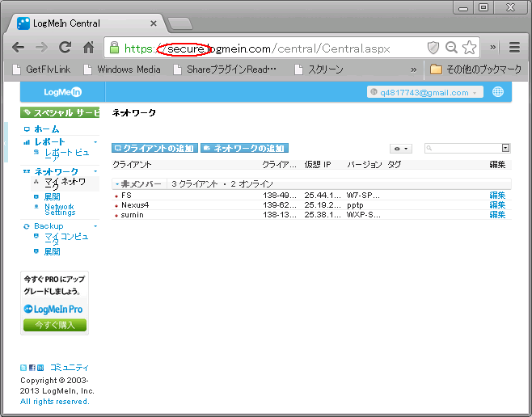Sort by the バージョン column header
This screenshot has width=532, height=417.
[365, 165]
